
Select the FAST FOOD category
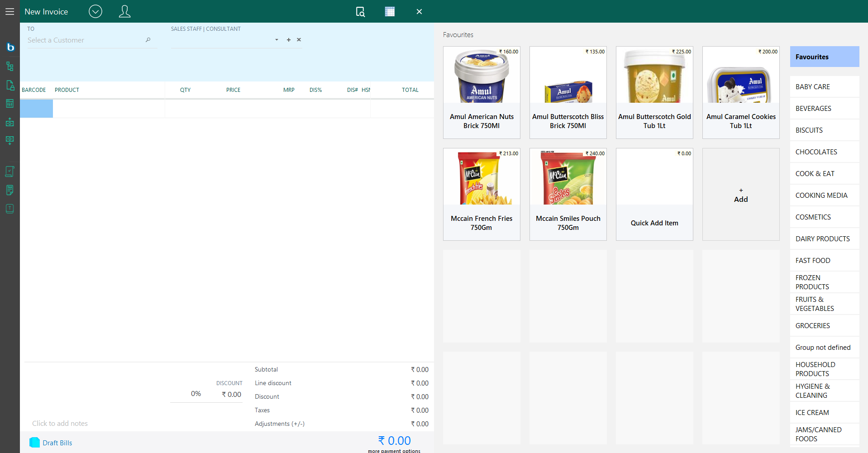point(825,260)
